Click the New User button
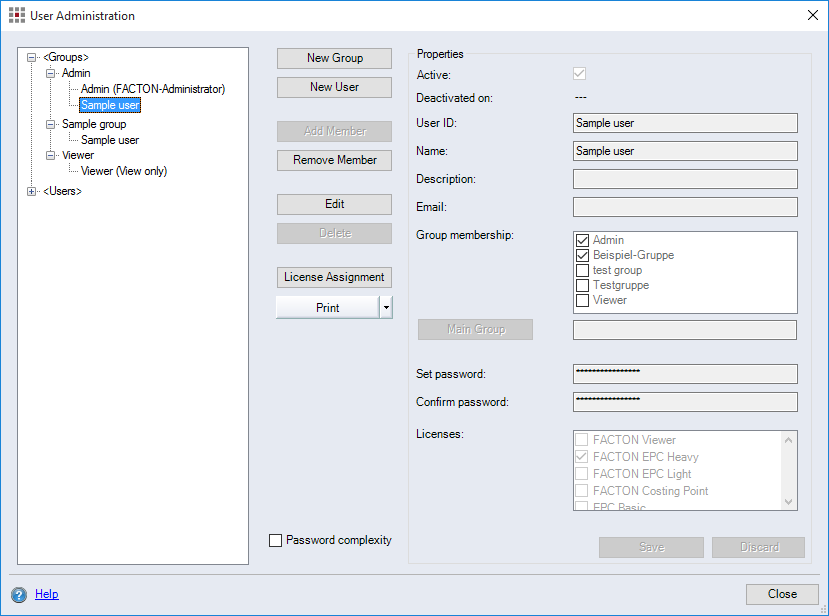Image resolution: width=829 pixels, height=616 pixels. coord(333,87)
